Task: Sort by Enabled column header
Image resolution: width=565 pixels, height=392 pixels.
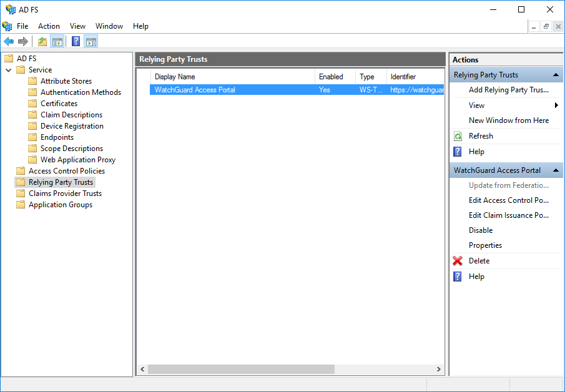Action: (x=335, y=77)
